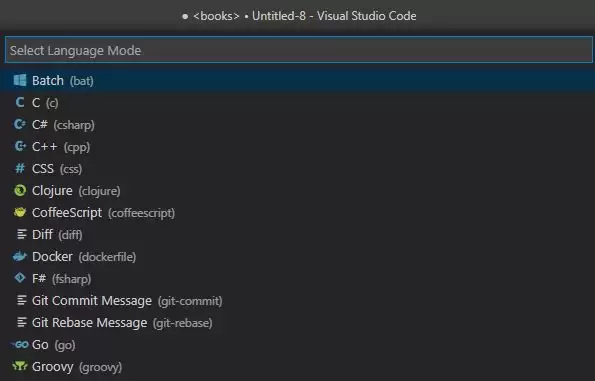The width and height of the screenshot is (595, 381).
Task: Click the C++ language icon
Action: tap(20, 146)
